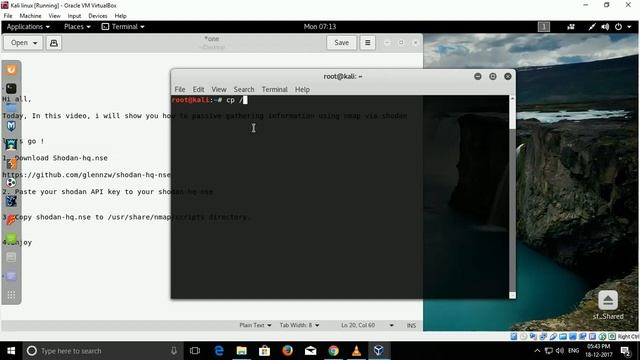640x360 pixels.
Task: Click VirtualBox icon on Windows taskbar
Action: (379, 351)
